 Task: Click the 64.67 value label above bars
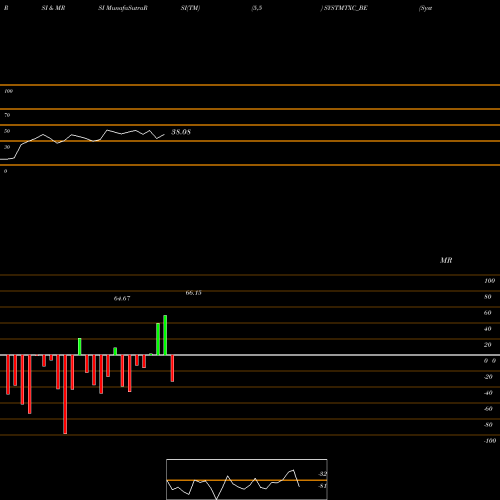point(122,298)
